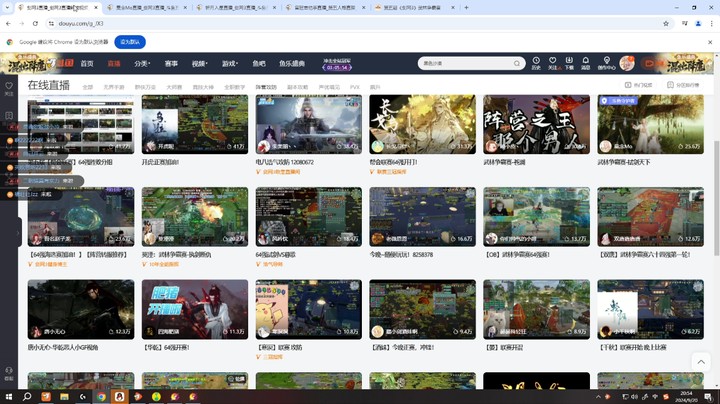Image resolution: width=720 pixels, height=404 pixels.
Task: Go back with the browser back arrow
Action: click(8, 23)
